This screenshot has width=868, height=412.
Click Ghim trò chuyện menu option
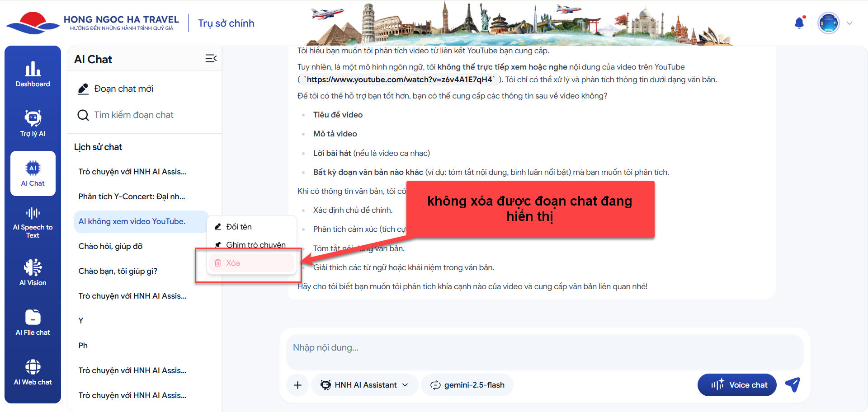pyautogui.click(x=255, y=245)
